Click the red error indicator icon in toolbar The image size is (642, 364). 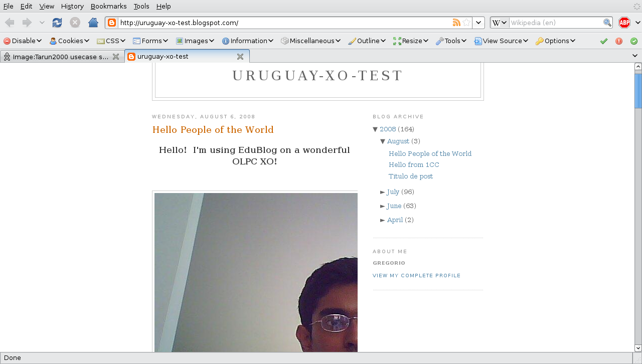click(619, 41)
